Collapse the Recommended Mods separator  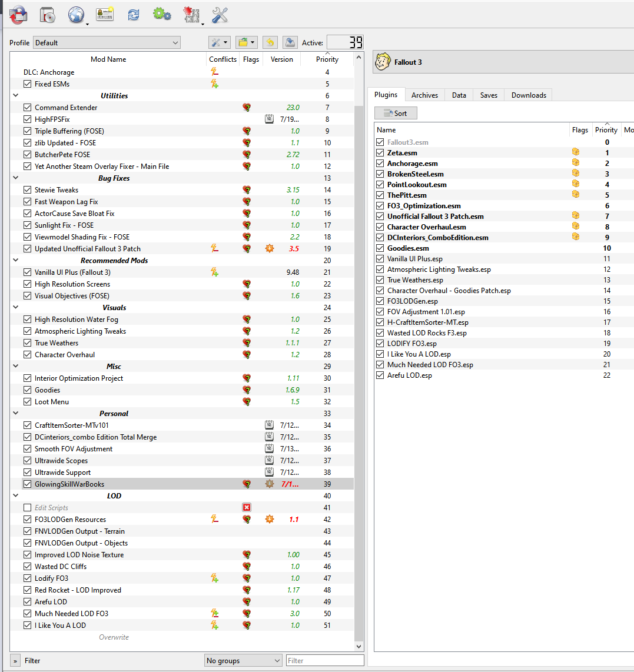coord(16,260)
